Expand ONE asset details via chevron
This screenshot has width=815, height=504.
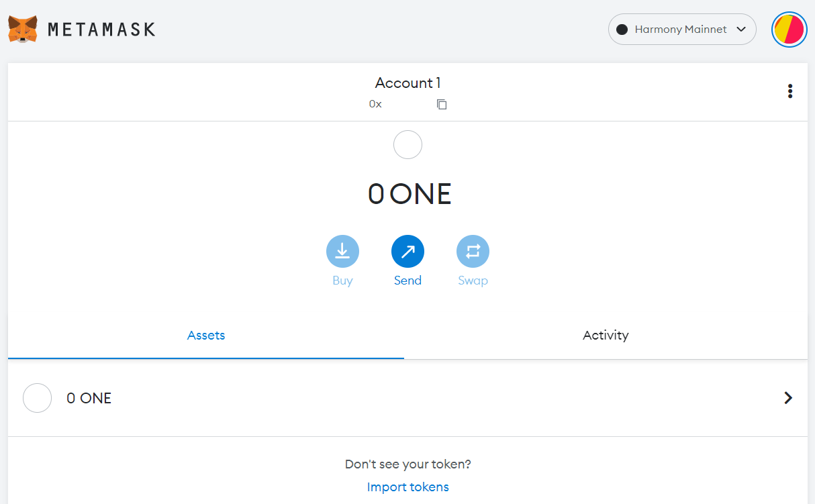tap(788, 398)
